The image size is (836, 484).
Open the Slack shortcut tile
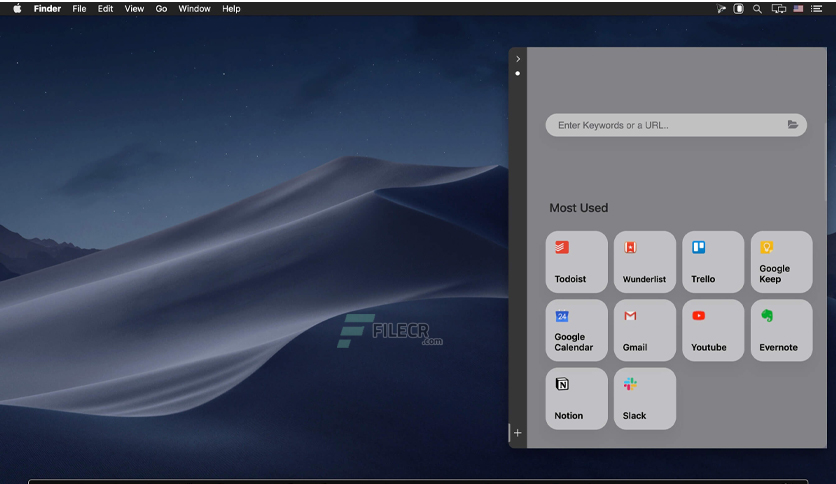[x=645, y=398]
